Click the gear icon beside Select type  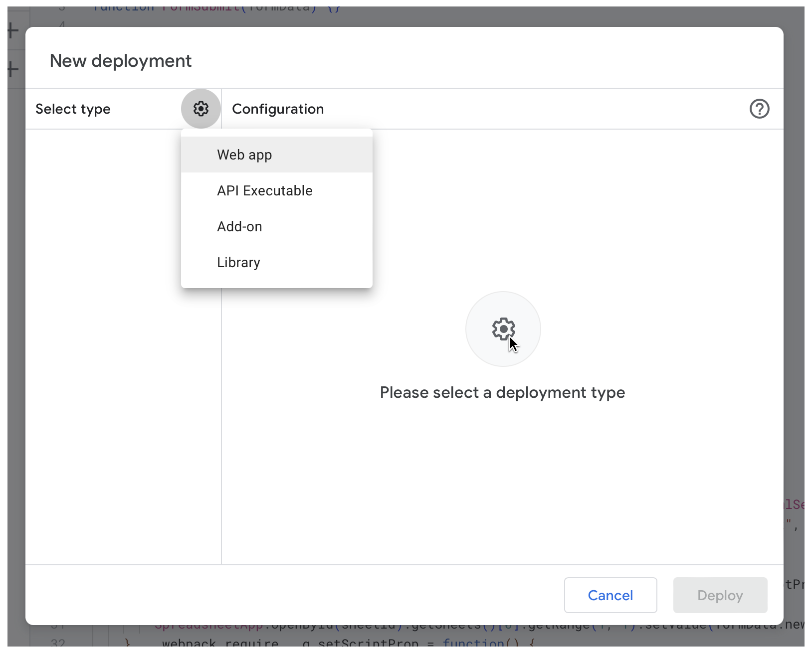pos(201,109)
